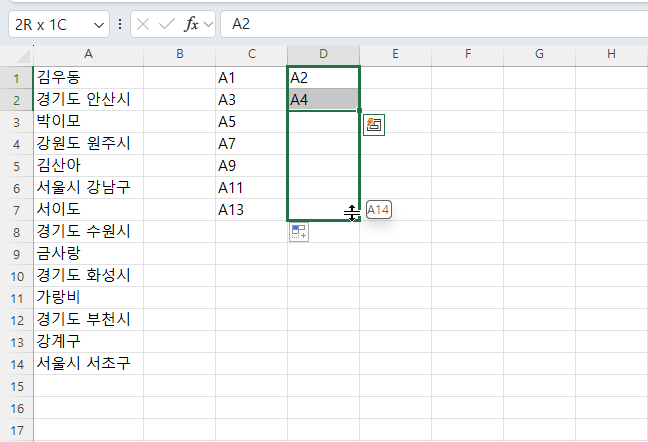Click cell D2 with text A4
648x442 pixels.
click(x=324, y=100)
